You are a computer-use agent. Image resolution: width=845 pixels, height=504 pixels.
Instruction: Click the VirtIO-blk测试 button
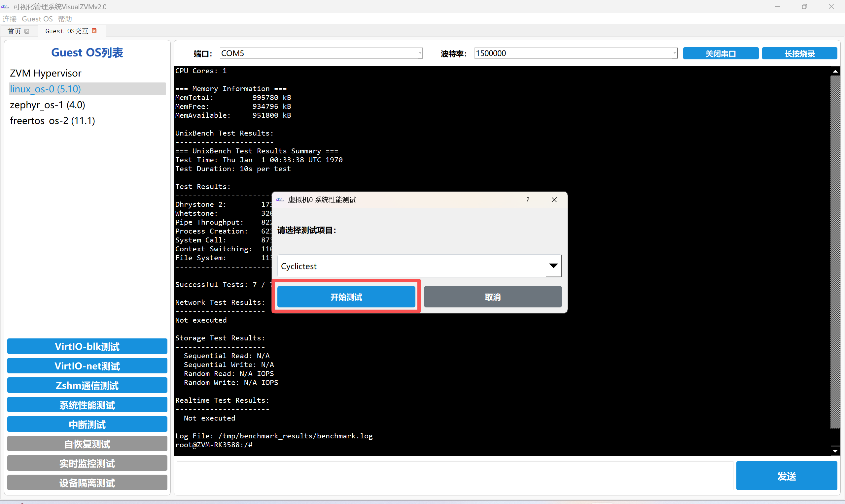[87, 346]
